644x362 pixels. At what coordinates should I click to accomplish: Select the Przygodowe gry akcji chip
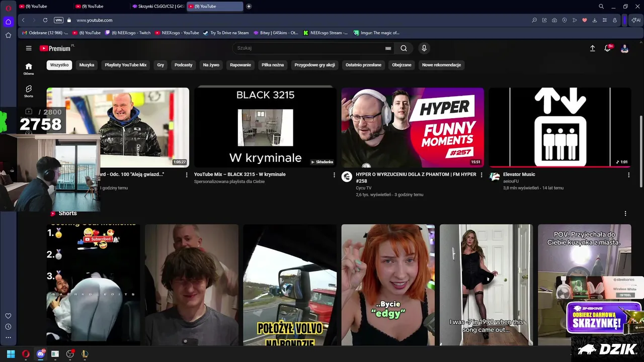point(315,65)
